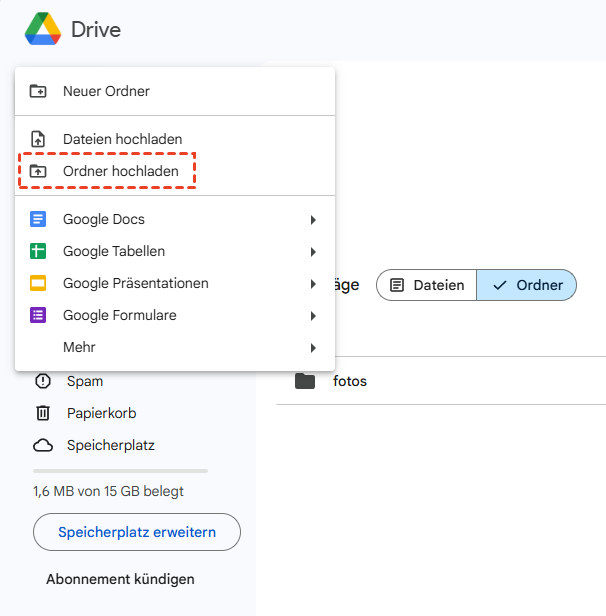Click the storage usage progress bar
Viewport: 606px width, 616px height.
coord(120,470)
